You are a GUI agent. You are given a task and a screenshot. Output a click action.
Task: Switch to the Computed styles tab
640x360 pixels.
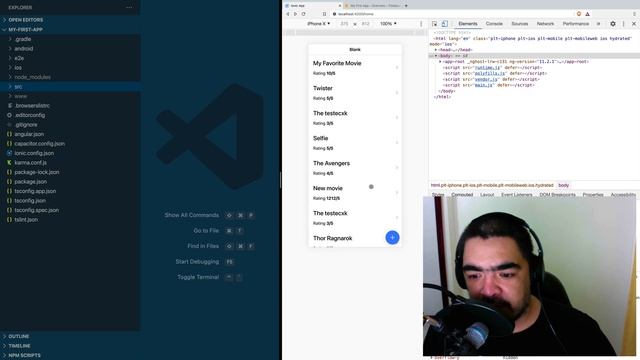tap(462, 195)
